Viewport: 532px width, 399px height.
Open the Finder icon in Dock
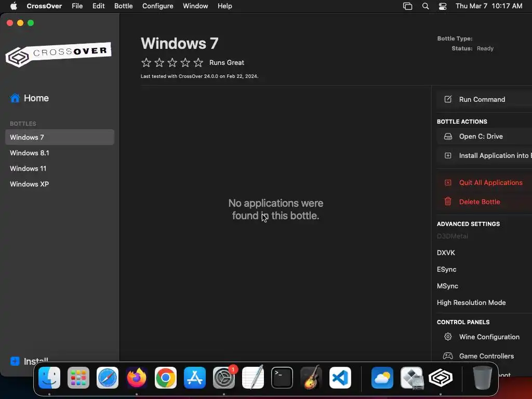(x=49, y=378)
